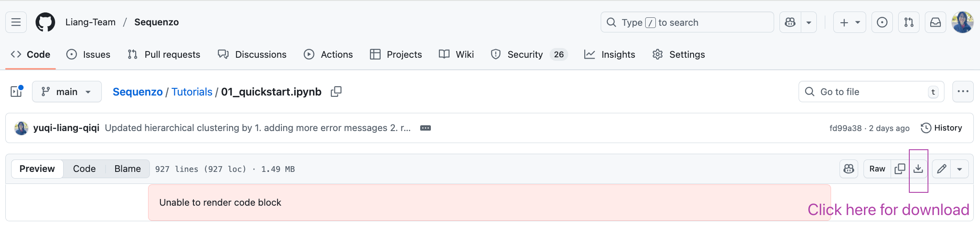This screenshot has width=980, height=247.
Task: Open Copilot icon in the header
Action: (790, 22)
